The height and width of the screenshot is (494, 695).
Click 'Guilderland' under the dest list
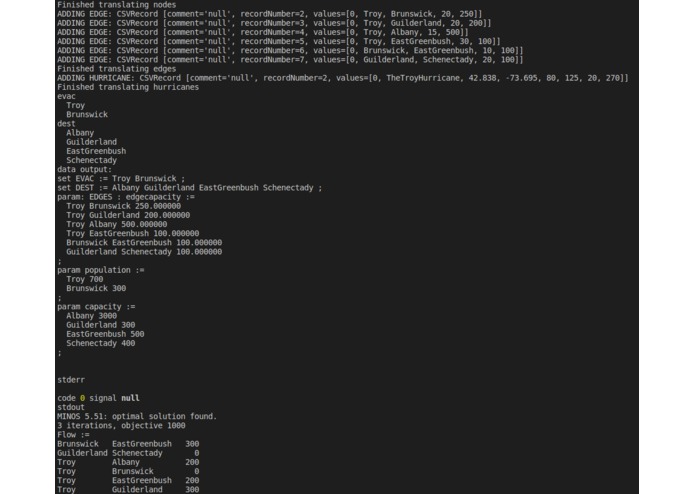click(92, 142)
